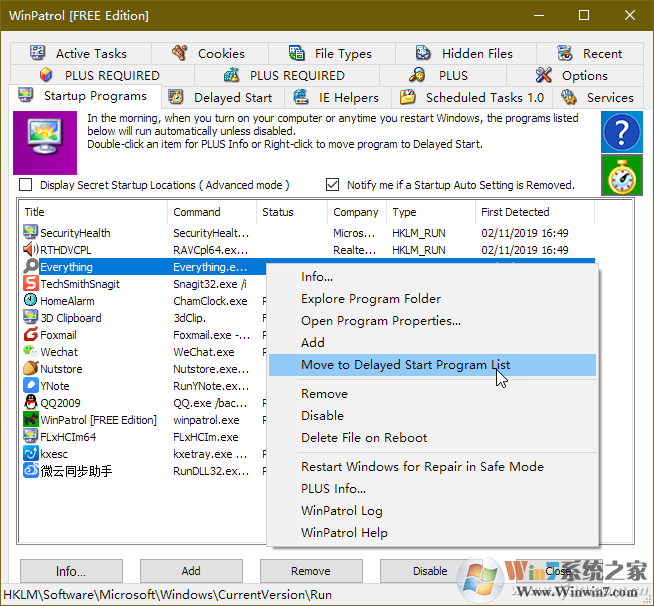Sort list by Company column header
The height and width of the screenshot is (606, 654).
357,212
